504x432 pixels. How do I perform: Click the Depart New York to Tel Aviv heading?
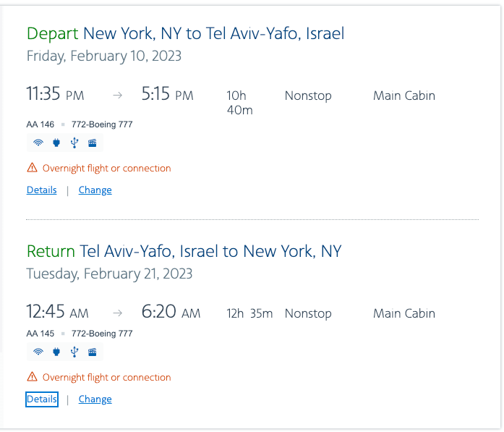click(185, 33)
